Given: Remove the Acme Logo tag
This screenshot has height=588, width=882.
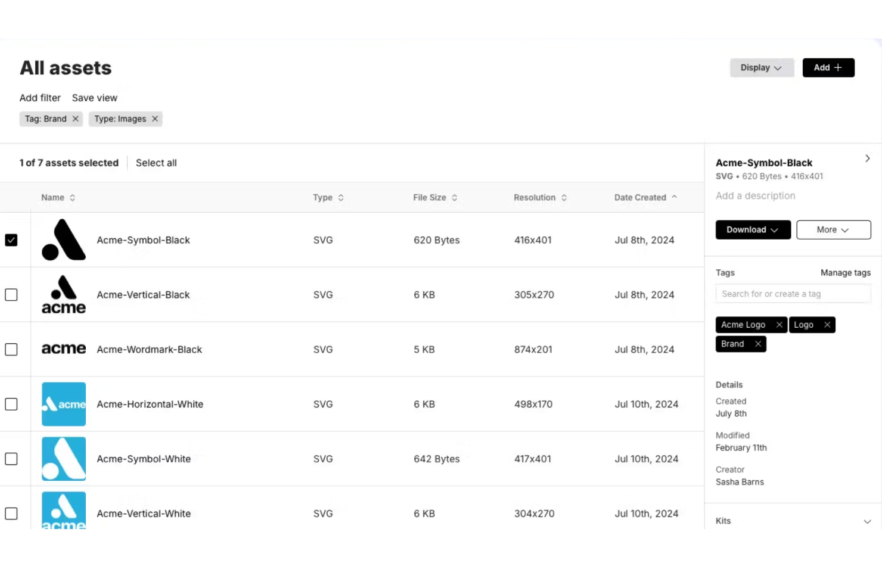Looking at the screenshot, I should tap(779, 325).
